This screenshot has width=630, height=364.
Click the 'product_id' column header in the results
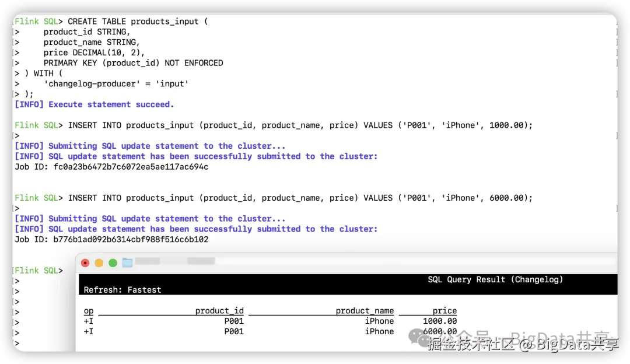(219, 310)
